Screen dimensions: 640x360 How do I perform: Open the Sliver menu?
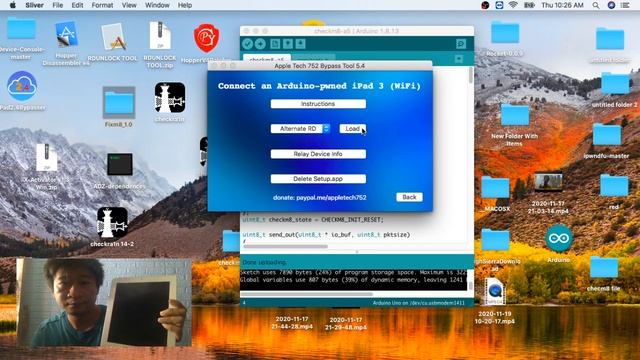(x=34, y=5)
